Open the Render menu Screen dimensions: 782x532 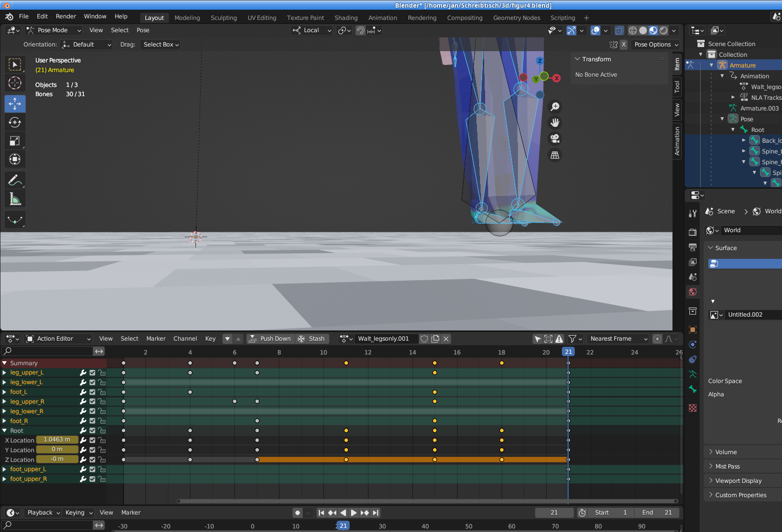66,16
